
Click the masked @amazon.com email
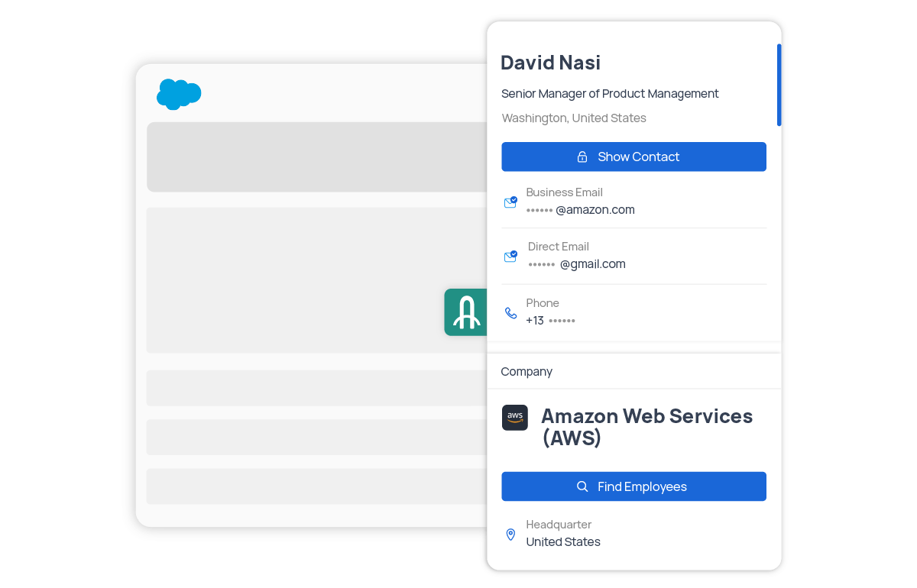tap(581, 210)
